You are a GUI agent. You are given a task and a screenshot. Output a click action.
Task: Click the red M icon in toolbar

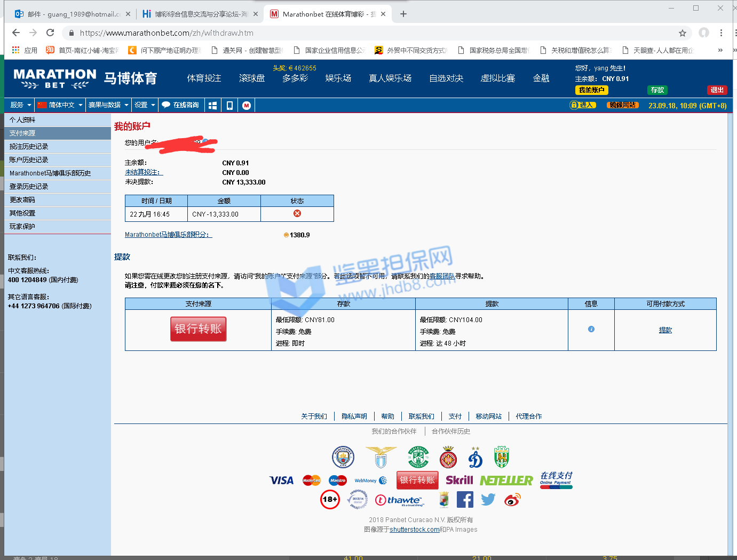(x=247, y=106)
